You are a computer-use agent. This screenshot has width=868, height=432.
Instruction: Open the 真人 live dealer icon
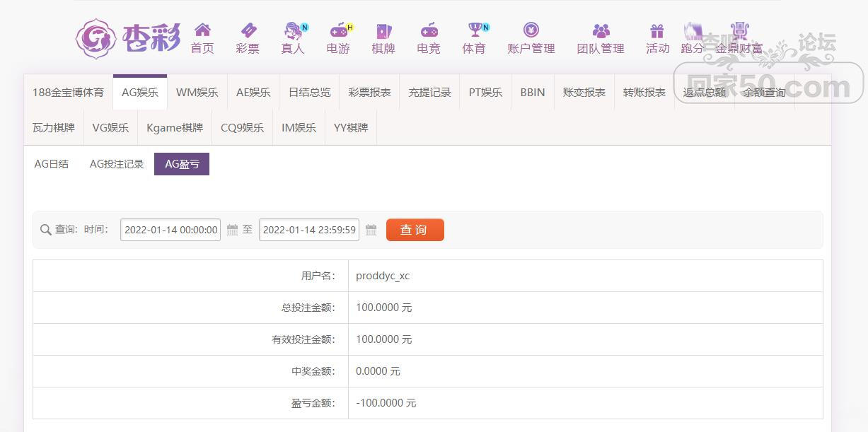[x=293, y=30]
